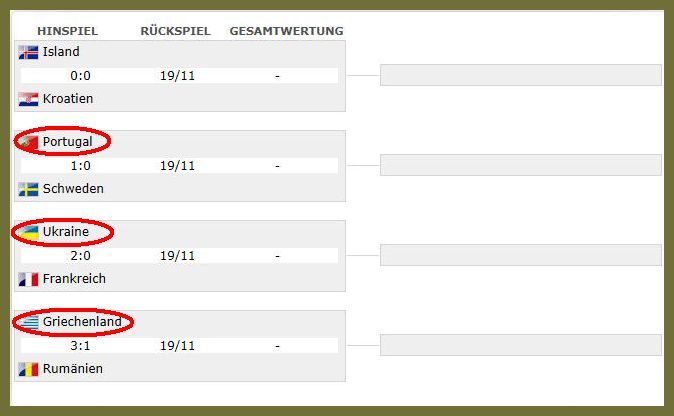674x416 pixels.
Task: Click the Croatia flag icon
Action: pyautogui.click(x=28, y=99)
